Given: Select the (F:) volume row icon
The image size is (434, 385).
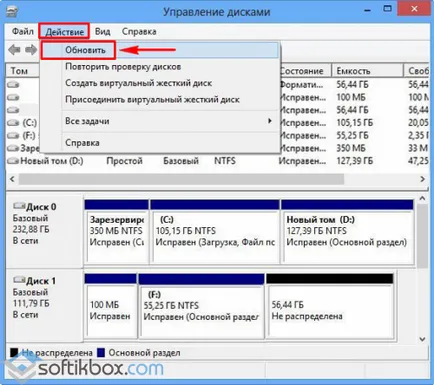Looking at the screenshot, I should (x=13, y=136).
